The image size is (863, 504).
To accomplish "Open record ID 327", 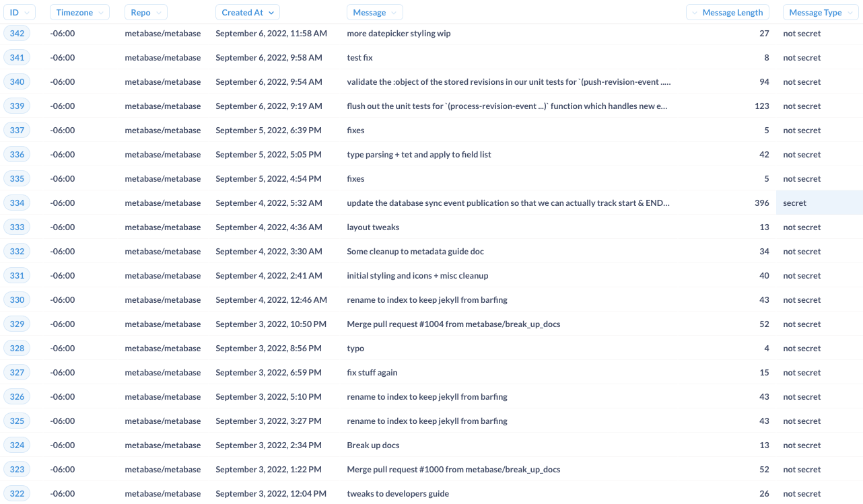I will pyautogui.click(x=17, y=373).
